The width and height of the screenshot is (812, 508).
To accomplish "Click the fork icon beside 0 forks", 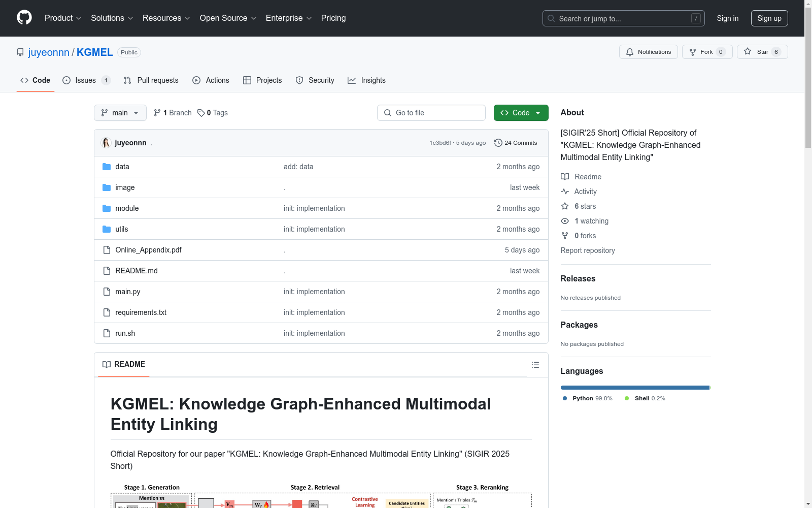I will (565, 236).
